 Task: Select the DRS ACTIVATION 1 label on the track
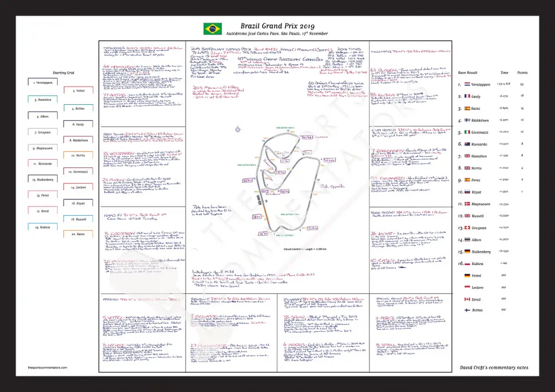(x=290, y=214)
